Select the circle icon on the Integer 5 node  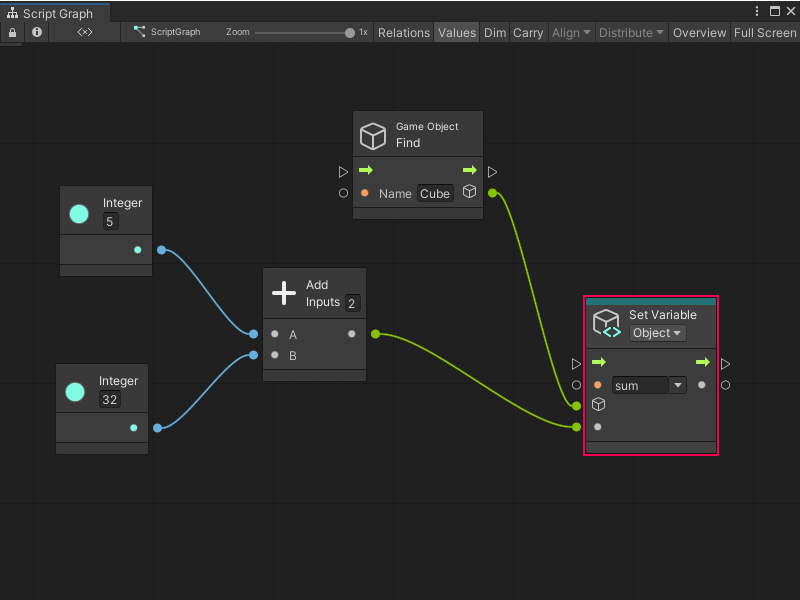(x=79, y=213)
